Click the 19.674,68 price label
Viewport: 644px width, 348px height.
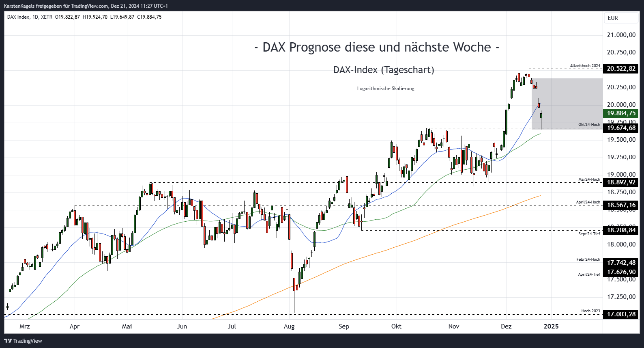point(621,128)
